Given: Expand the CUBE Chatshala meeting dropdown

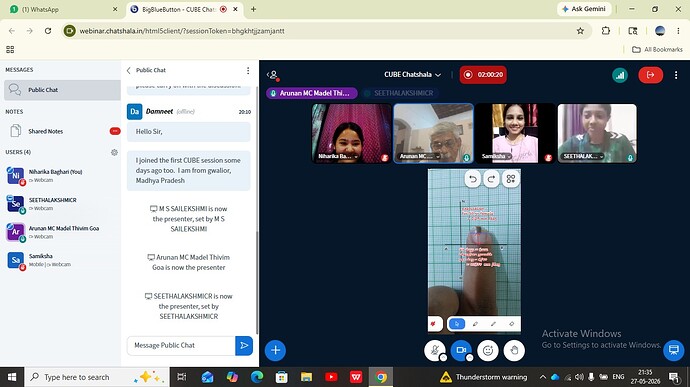Looking at the screenshot, I should pyautogui.click(x=412, y=75).
